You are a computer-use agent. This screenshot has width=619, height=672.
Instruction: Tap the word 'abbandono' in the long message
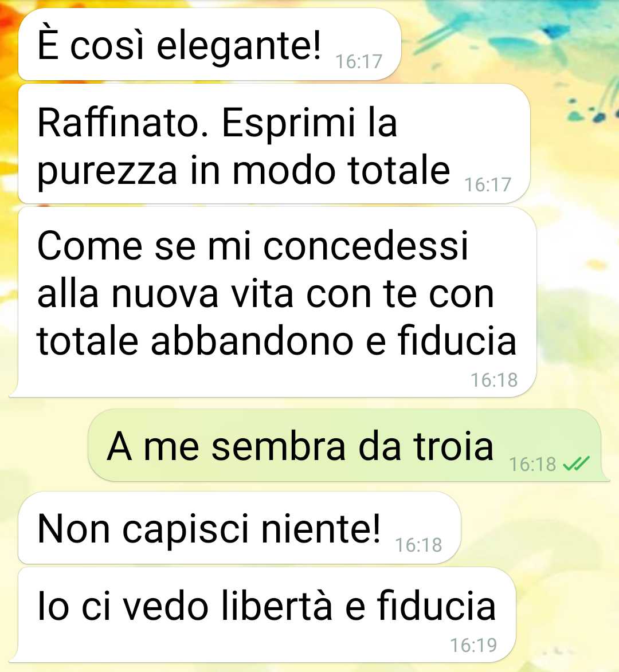coord(252,341)
